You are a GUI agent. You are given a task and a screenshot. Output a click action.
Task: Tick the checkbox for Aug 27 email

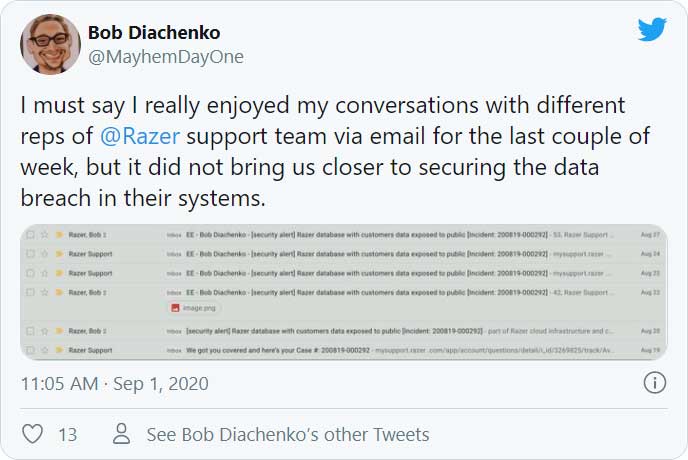[31, 235]
